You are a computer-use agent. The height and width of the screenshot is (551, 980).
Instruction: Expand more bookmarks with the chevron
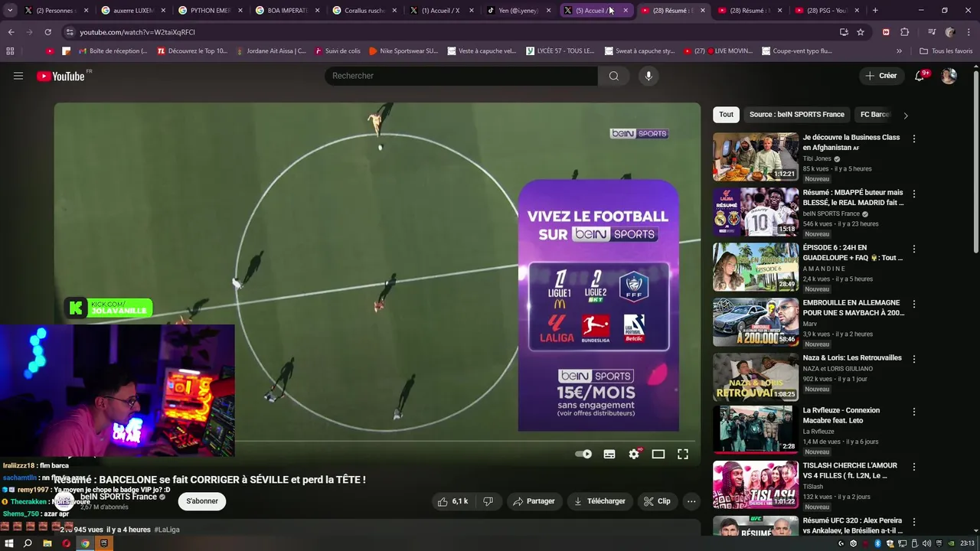[x=899, y=51]
